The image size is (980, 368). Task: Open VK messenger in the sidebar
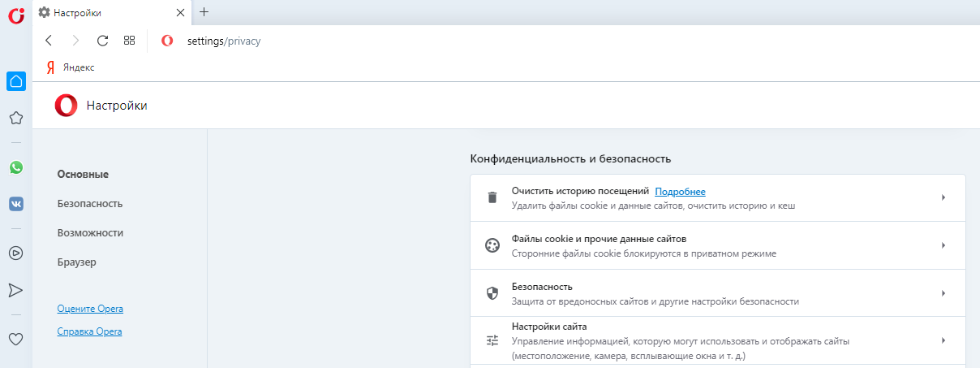click(x=15, y=204)
